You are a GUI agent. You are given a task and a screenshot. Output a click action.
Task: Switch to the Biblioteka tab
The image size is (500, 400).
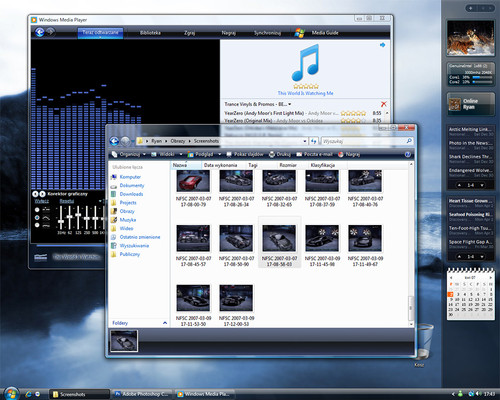(x=150, y=33)
